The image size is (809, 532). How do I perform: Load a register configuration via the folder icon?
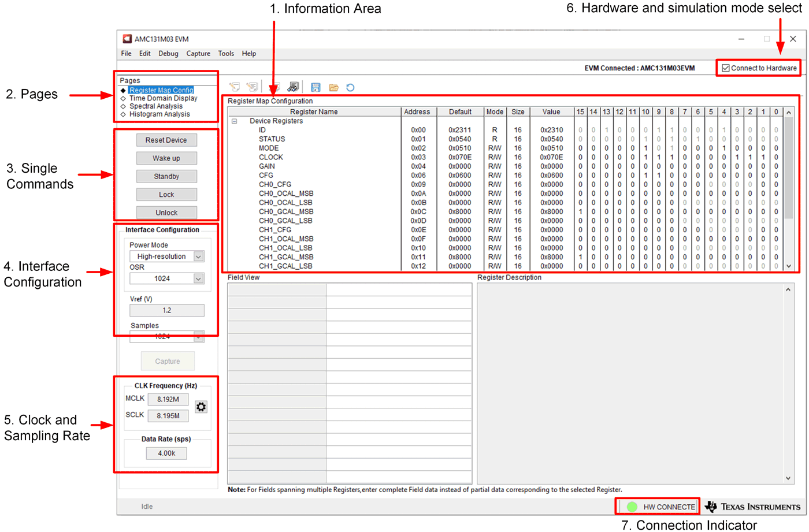tap(333, 87)
